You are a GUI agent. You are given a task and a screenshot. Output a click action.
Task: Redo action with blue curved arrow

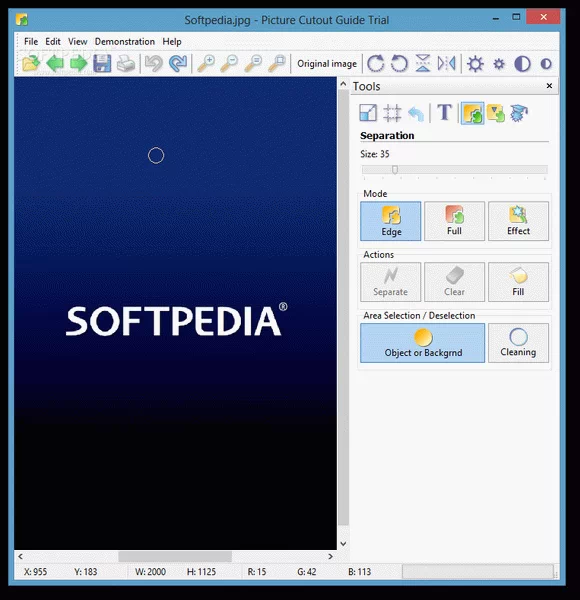coord(178,64)
